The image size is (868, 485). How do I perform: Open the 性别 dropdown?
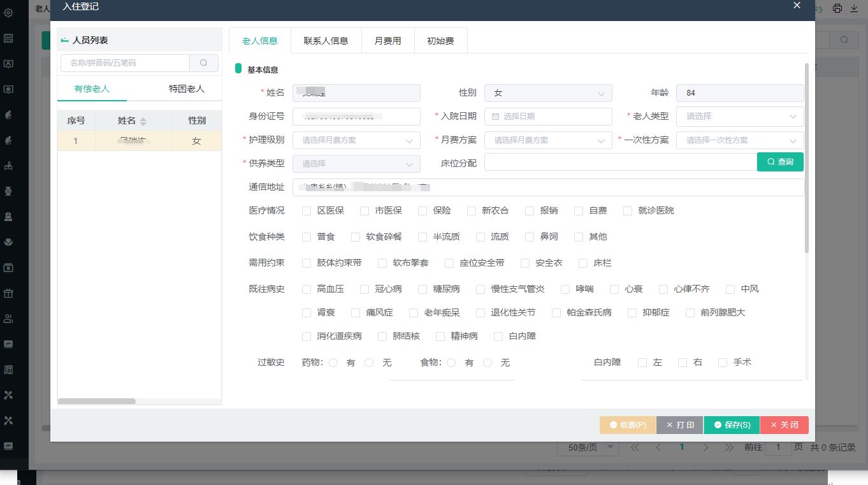(548, 93)
